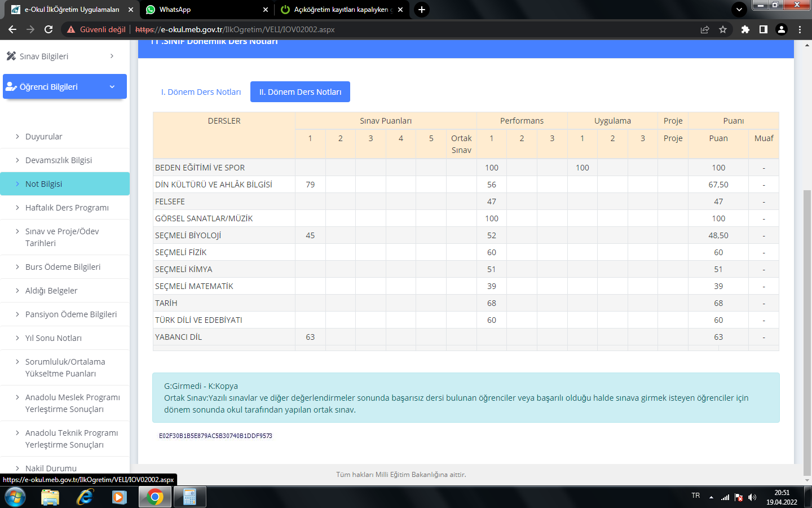Screen dimensions: 812x508
Task: Click the SEÇMELİ KİMYA course name
Action: (x=183, y=269)
